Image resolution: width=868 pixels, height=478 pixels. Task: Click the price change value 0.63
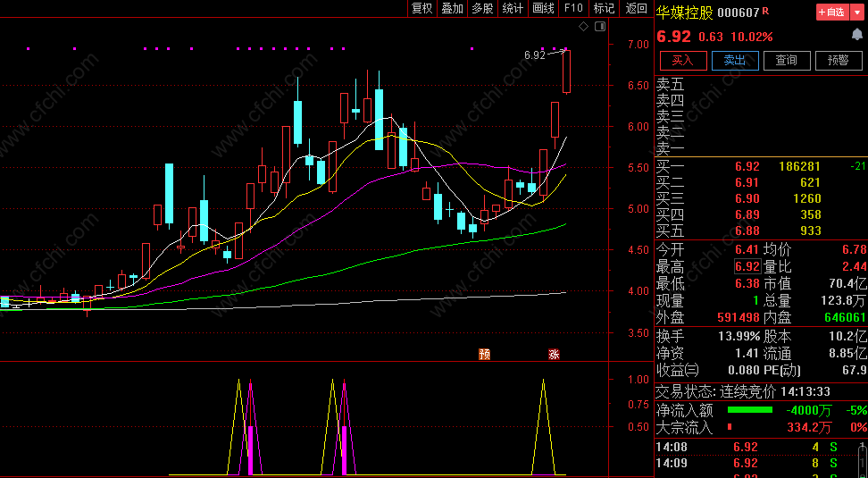(711, 38)
